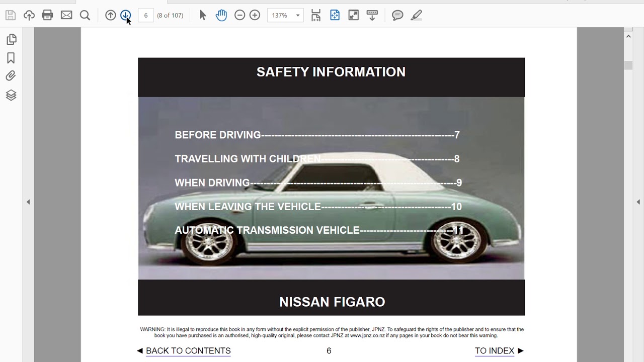Choose the Selection arrow tool
This screenshot has height=362, width=644.
203,15
